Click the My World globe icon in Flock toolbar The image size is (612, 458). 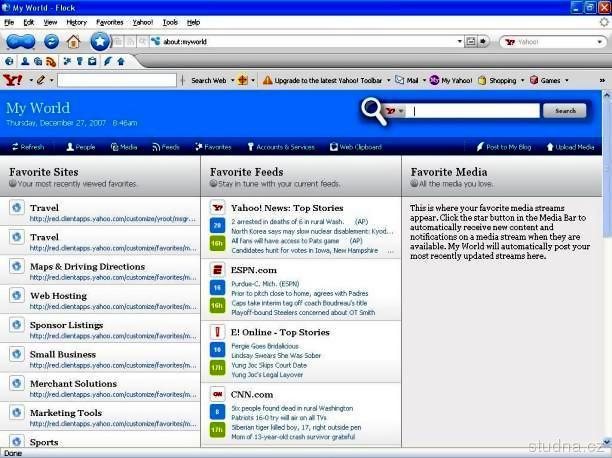click(x=9, y=61)
